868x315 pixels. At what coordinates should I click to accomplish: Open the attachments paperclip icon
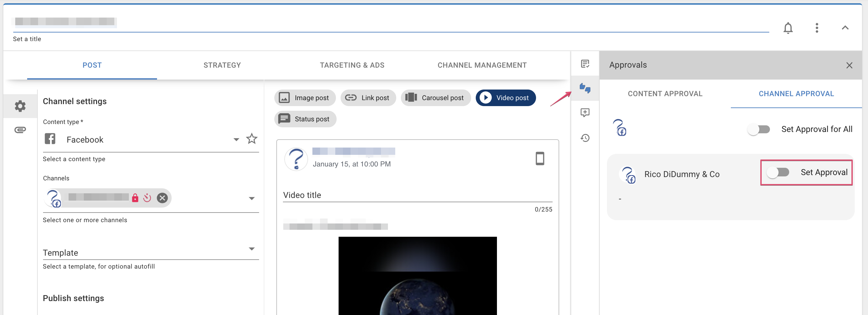tap(20, 130)
